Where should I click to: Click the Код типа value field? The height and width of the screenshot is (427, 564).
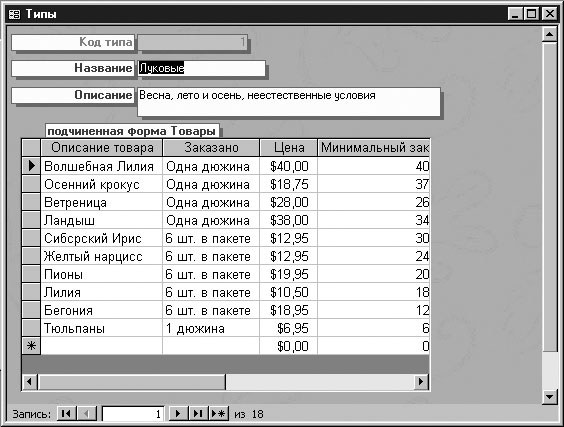192,42
